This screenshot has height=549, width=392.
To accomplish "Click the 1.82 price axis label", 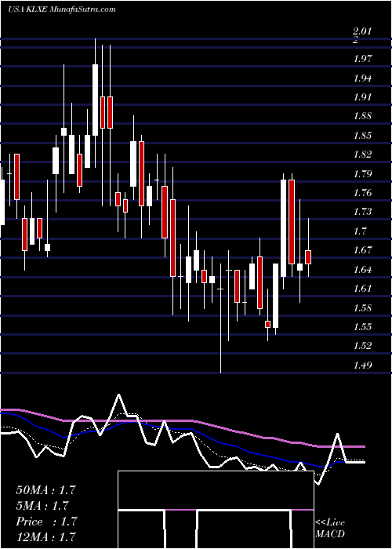I will click(x=361, y=155).
